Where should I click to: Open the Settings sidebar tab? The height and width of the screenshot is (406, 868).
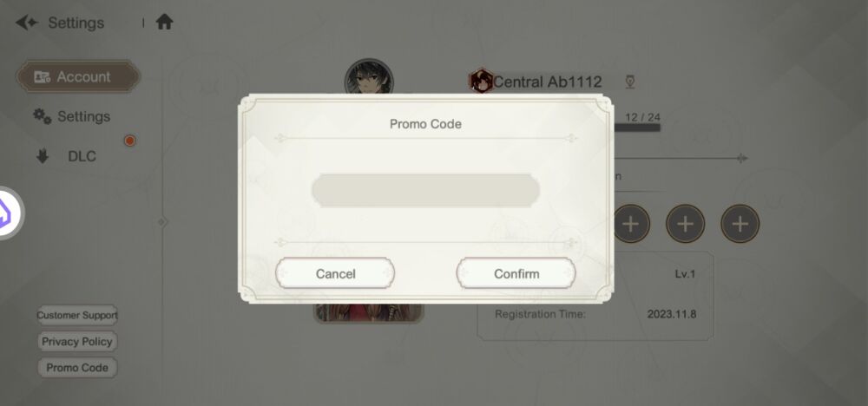pyautogui.click(x=72, y=116)
